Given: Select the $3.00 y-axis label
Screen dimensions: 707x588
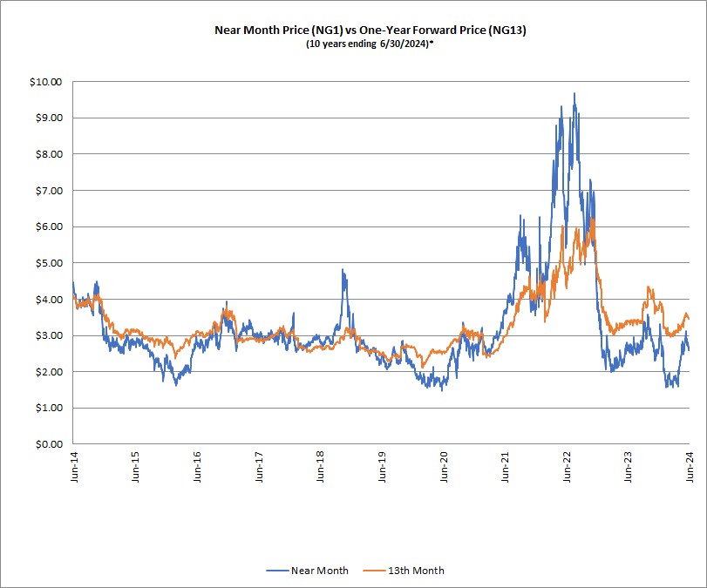Looking at the screenshot, I should click(x=49, y=335).
